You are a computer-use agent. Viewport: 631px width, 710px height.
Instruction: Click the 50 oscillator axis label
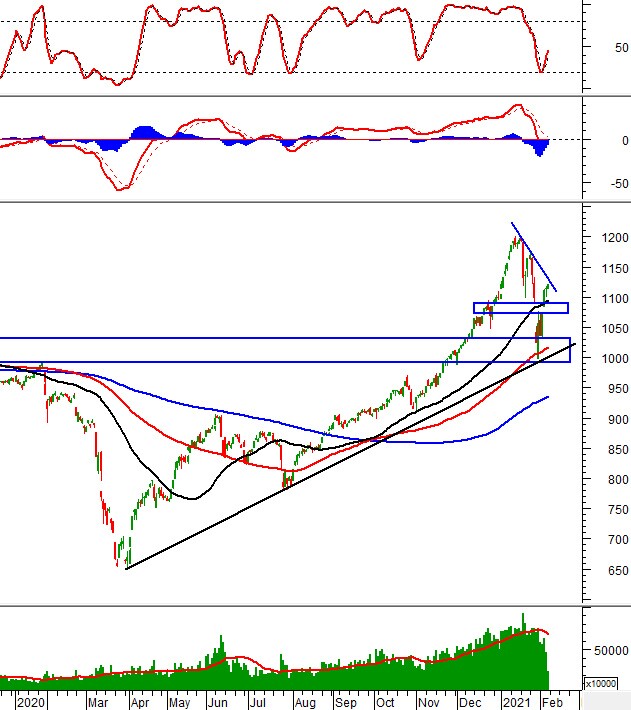pyautogui.click(x=621, y=48)
